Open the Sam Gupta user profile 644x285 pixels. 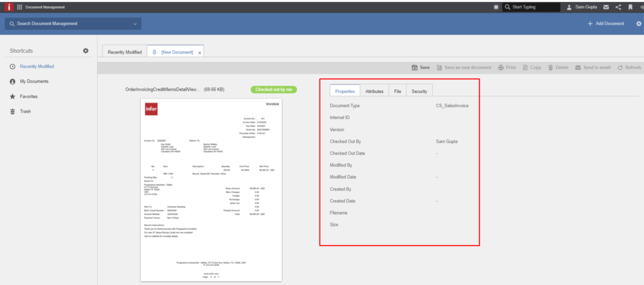coord(582,7)
